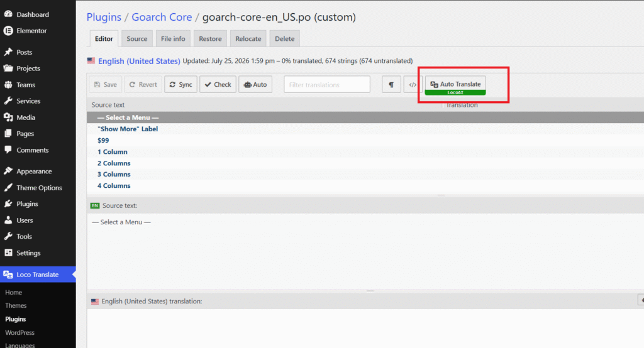
Task: Click the Revert button
Action: pos(143,85)
